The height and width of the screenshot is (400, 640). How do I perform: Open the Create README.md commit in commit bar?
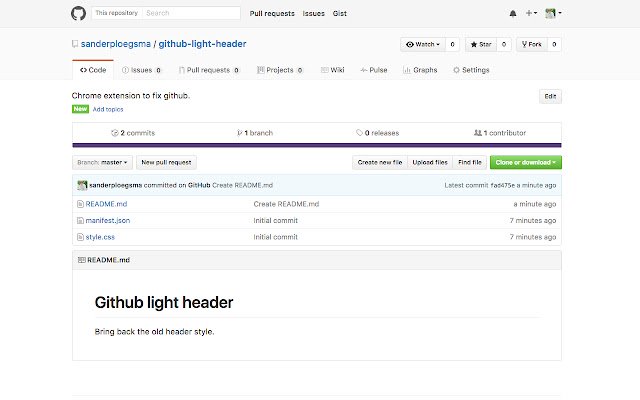click(x=242, y=185)
